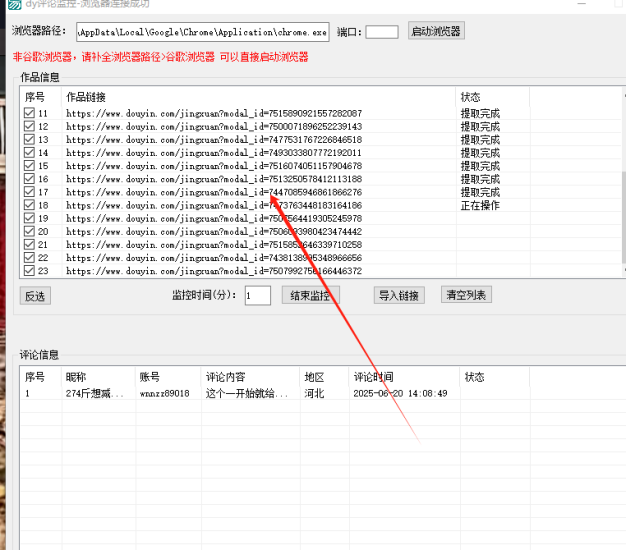626x550 pixels.
Task: Click the 启动浏览器 button
Action: (436, 31)
